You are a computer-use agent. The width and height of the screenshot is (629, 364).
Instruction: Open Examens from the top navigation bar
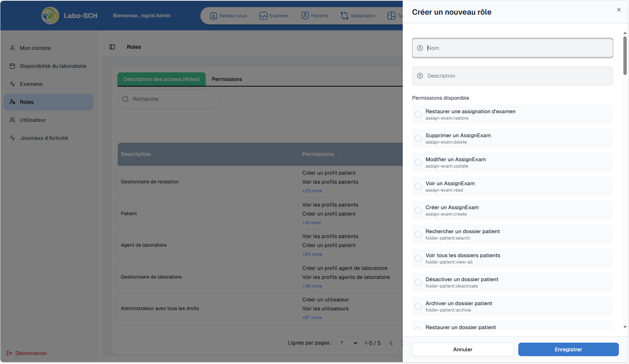pos(274,16)
